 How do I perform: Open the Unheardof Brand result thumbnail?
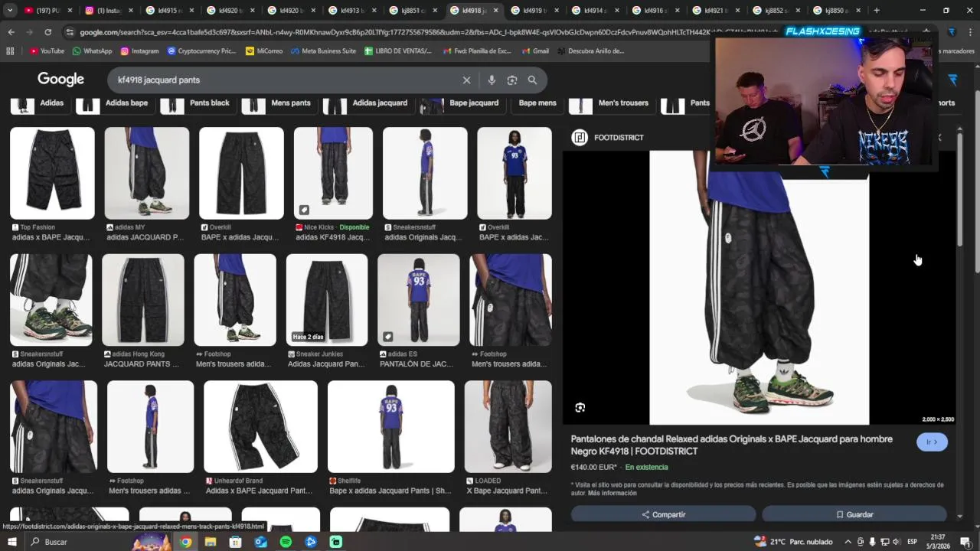pos(260,427)
